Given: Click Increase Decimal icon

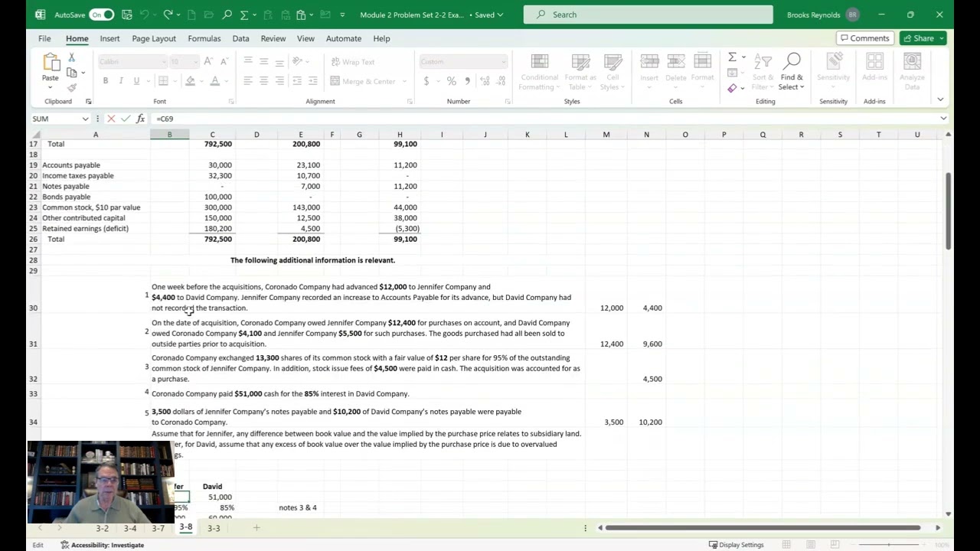Looking at the screenshot, I should tap(486, 81).
